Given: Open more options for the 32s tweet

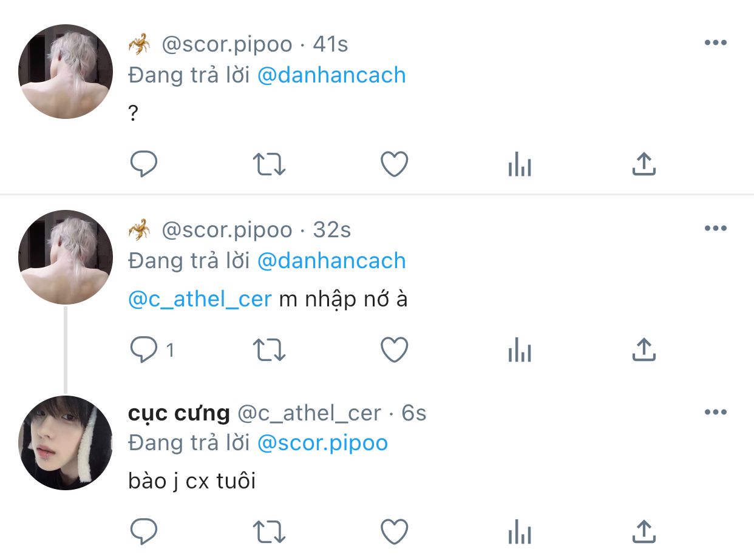Looking at the screenshot, I should tap(716, 229).
